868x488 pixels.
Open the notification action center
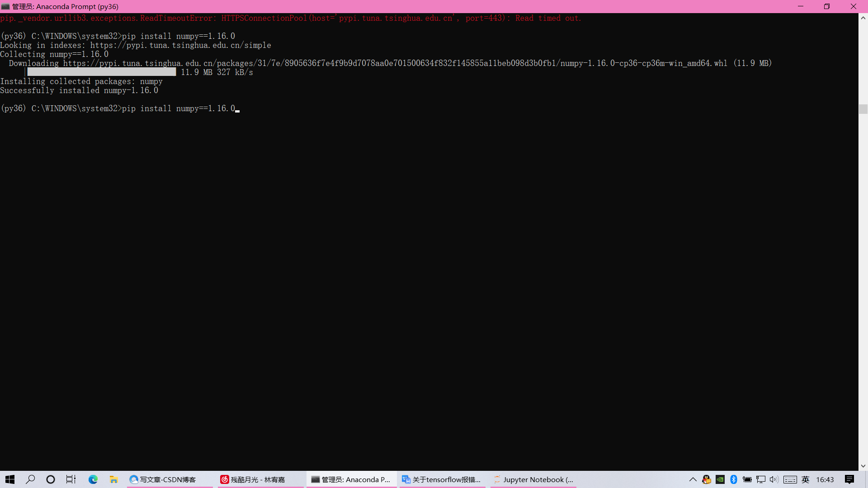tap(849, 479)
